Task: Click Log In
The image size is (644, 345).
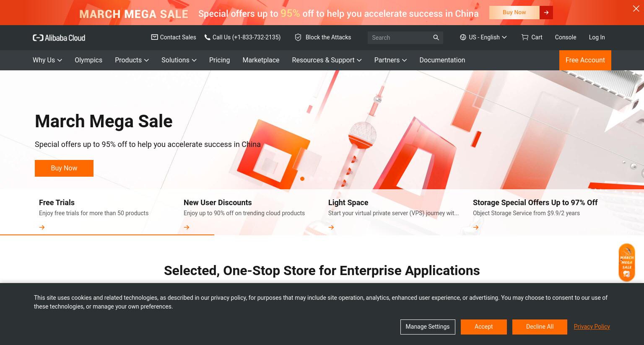Action: point(597,37)
